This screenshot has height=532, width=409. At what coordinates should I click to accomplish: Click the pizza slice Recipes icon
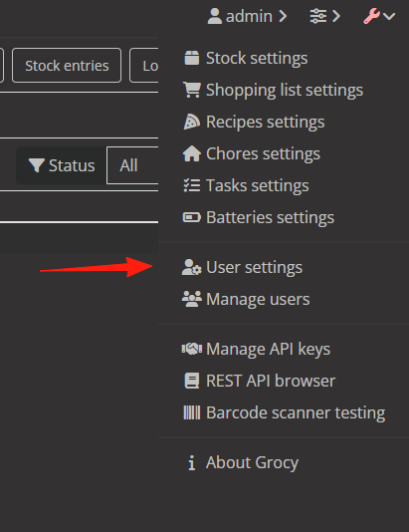point(192,122)
